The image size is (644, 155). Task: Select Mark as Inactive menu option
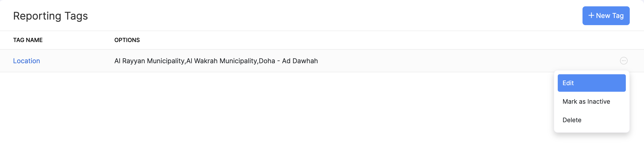point(586,102)
